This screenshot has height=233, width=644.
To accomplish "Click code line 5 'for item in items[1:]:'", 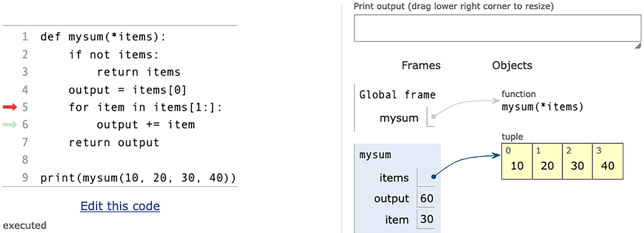I will pyautogui.click(x=145, y=108).
